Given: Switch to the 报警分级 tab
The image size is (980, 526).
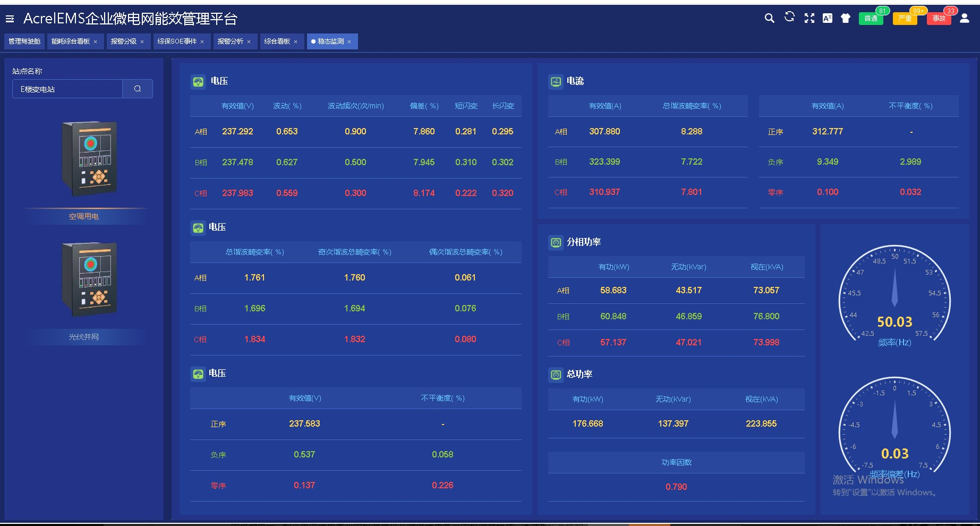Looking at the screenshot, I should 124,41.
